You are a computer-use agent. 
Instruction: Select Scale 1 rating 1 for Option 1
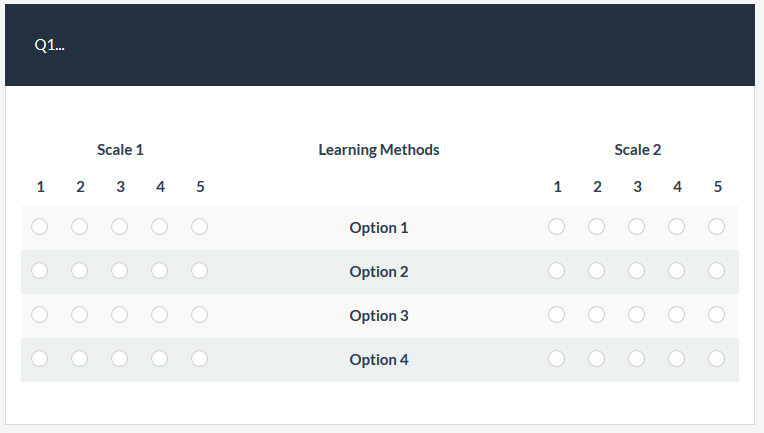click(39, 226)
